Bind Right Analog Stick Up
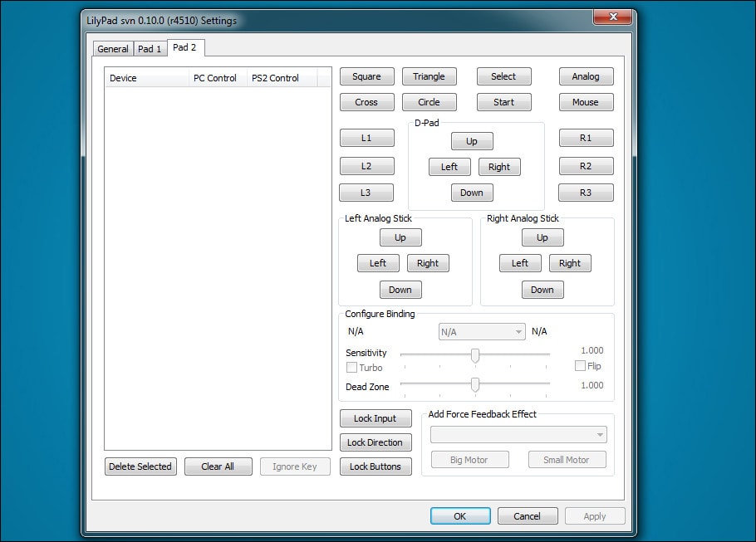 pos(542,237)
